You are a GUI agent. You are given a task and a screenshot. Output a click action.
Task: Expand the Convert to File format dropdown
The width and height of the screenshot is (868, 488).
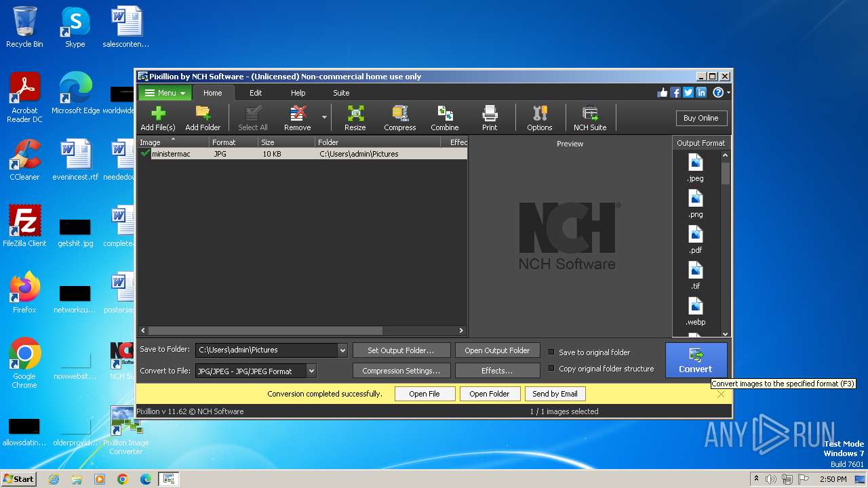(311, 371)
